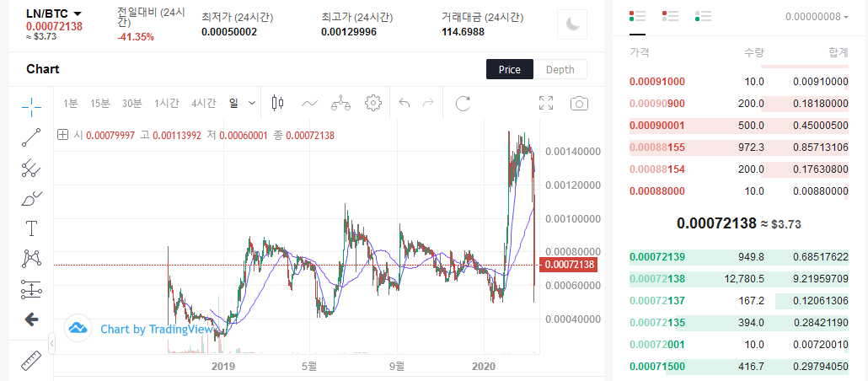Viewport: 868px width, 381px height.
Task: Click the red 0.00072138 price axis label
Action: [567, 265]
